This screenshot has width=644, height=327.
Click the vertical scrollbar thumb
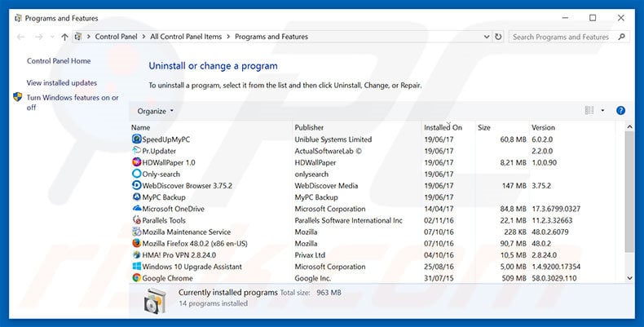629,192
